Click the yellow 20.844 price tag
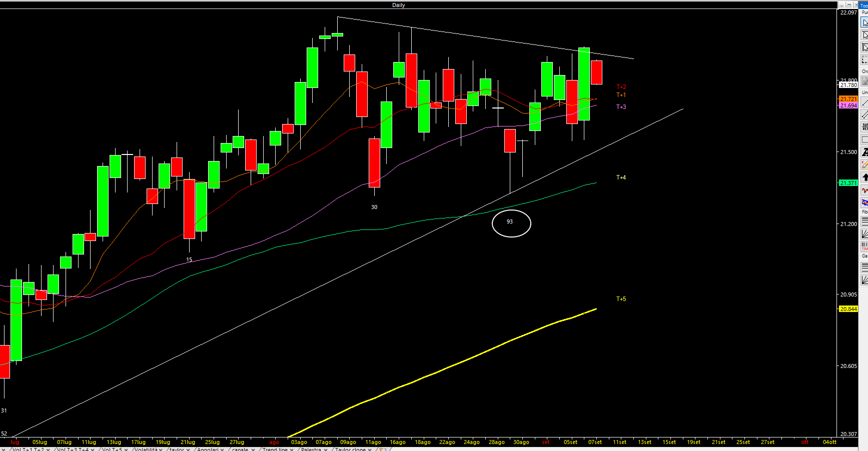 click(x=848, y=309)
